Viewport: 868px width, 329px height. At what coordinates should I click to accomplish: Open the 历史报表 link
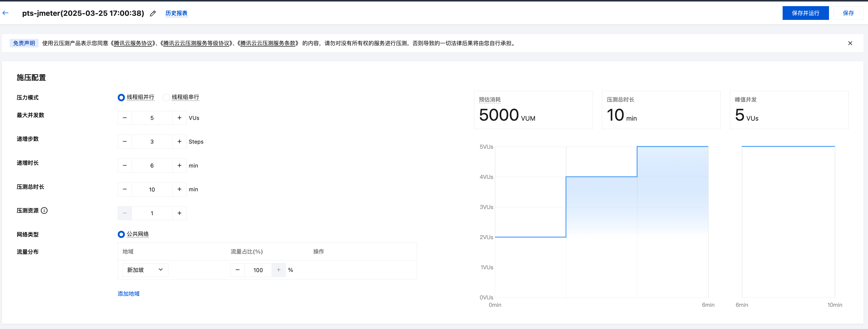point(176,13)
